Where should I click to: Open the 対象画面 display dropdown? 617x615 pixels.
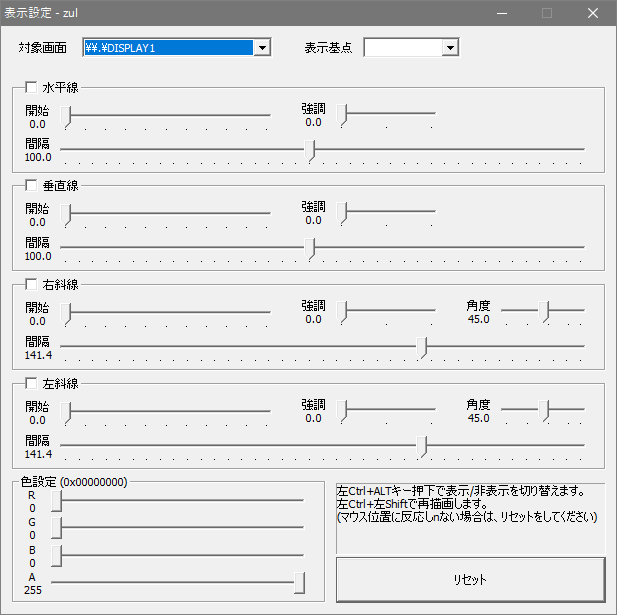click(x=262, y=48)
